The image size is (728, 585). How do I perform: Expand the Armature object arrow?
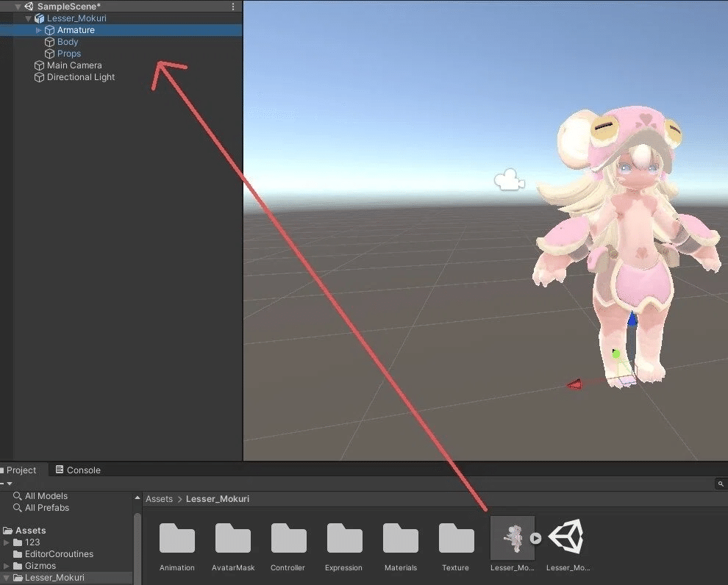38,30
